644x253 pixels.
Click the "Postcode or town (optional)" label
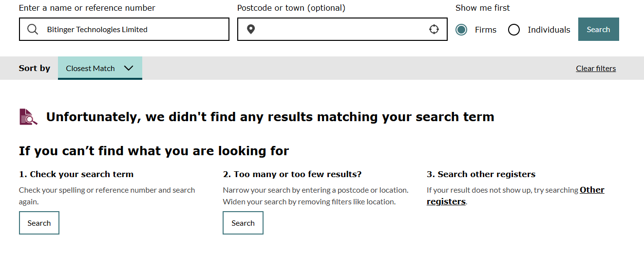pyautogui.click(x=291, y=8)
